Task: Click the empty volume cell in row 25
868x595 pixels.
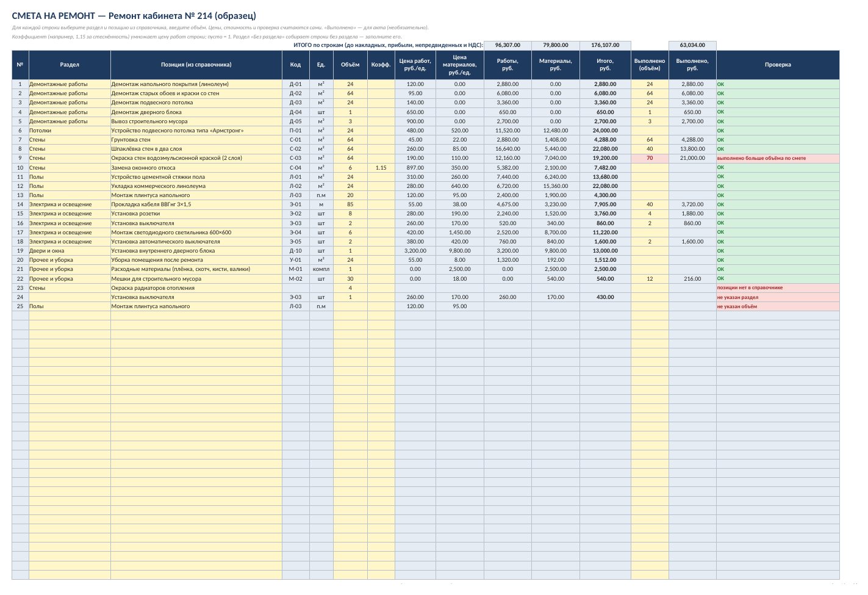Action: tap(350, 306)
